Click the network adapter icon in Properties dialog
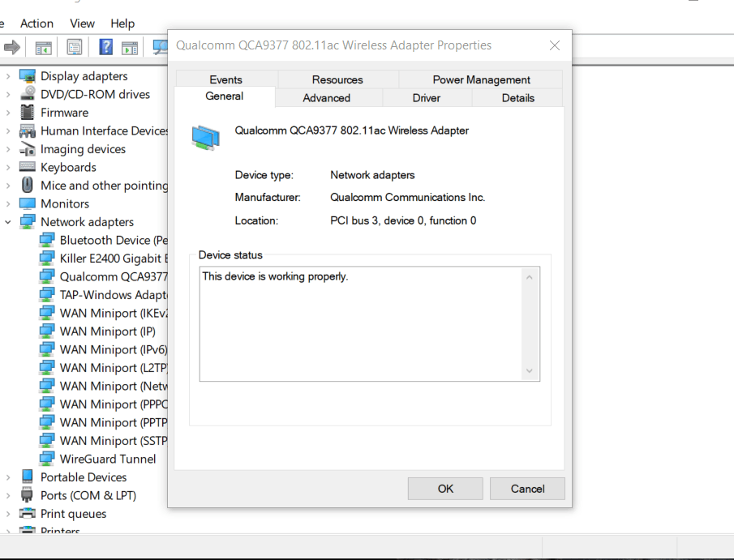The width and height of the screenshot is (734, 560). coord(205,138)
